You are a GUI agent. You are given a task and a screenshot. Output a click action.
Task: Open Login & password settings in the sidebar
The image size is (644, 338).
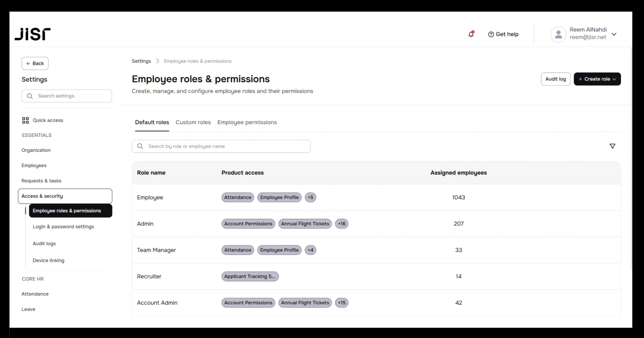[63, 227]
